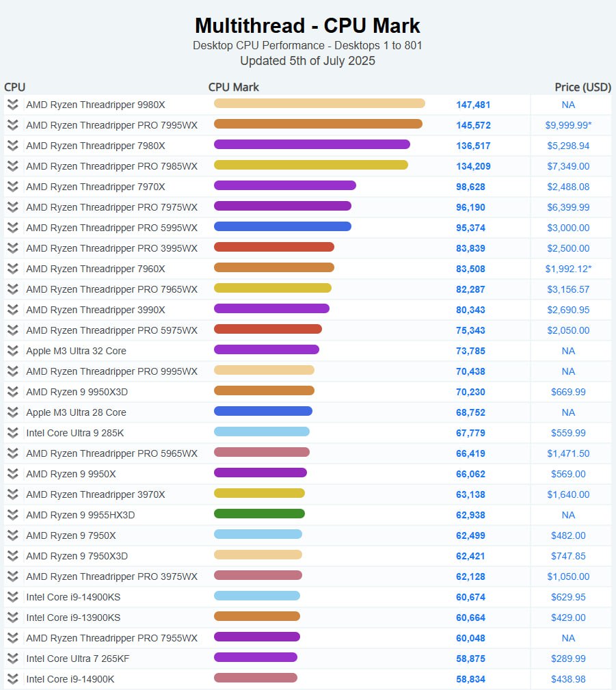Click the Threadripper 9980X score bar
The height and width of the screenshot is (690, 616).
(319, 103)
